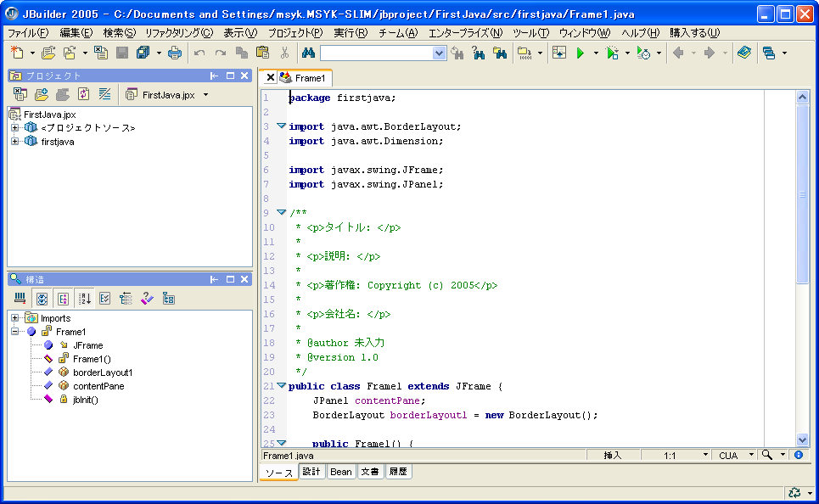Click the Print icon in the toolbar
The width and height of the screenshot is (819, 504).
click(174, 53)
